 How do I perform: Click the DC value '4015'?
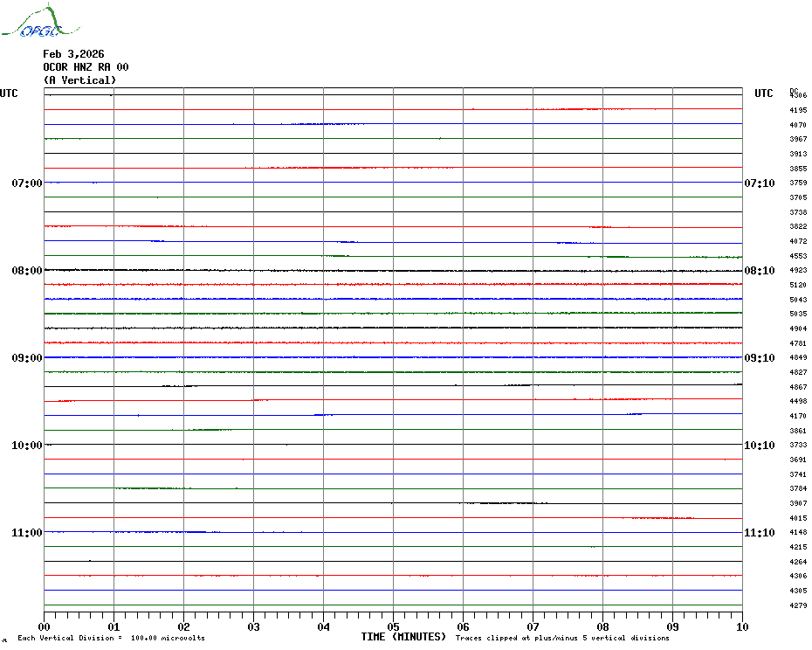798,518
